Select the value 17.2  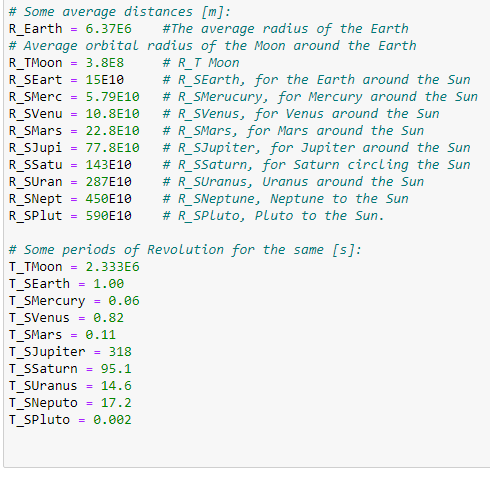coord(116,403)
